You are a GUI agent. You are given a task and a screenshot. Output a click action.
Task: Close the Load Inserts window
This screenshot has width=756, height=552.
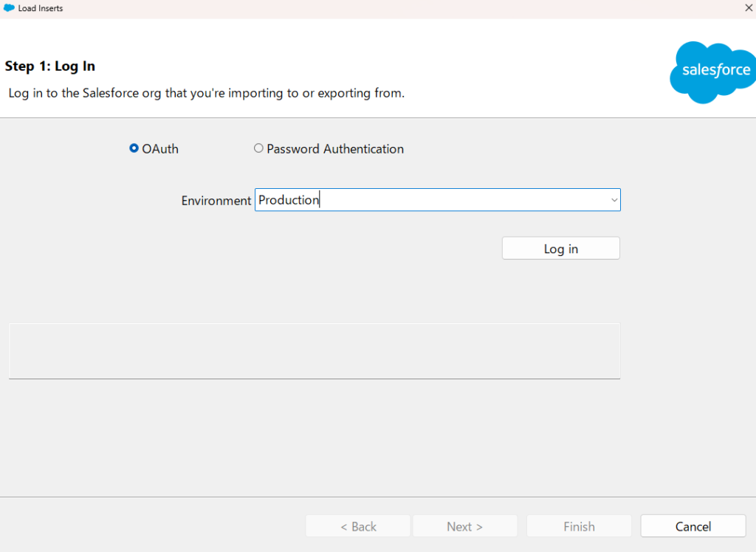[x=749, y=8]
